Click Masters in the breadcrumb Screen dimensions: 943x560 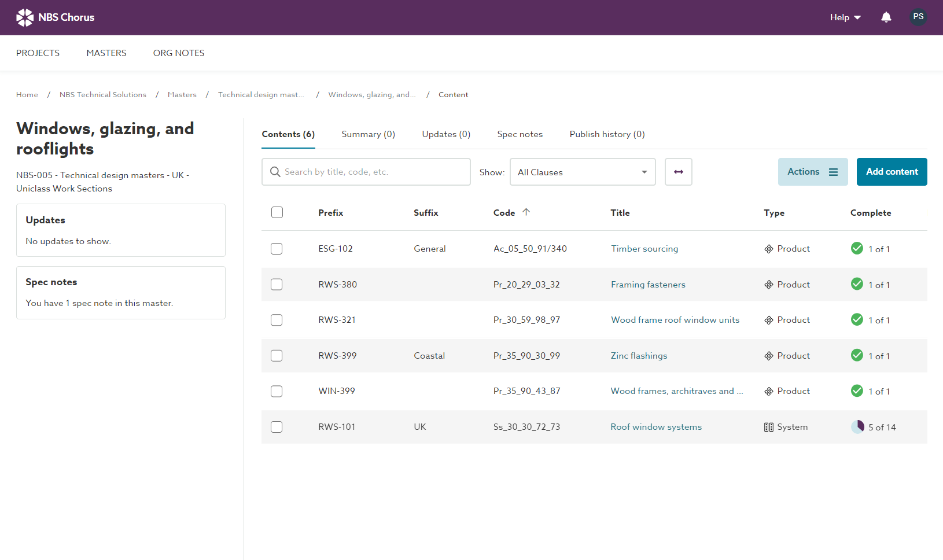tap(182, 95)
